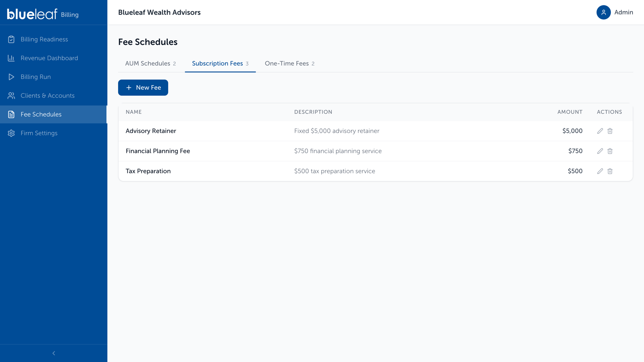This screenshot has width=644, height=362.
Task: Click the Financial Planning Fee name
Action: [158, 151]
